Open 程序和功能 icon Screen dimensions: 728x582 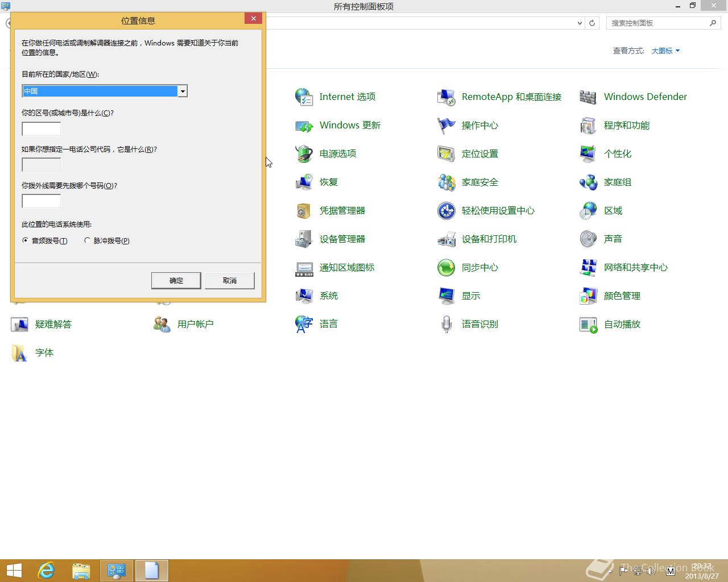(589, 125)
